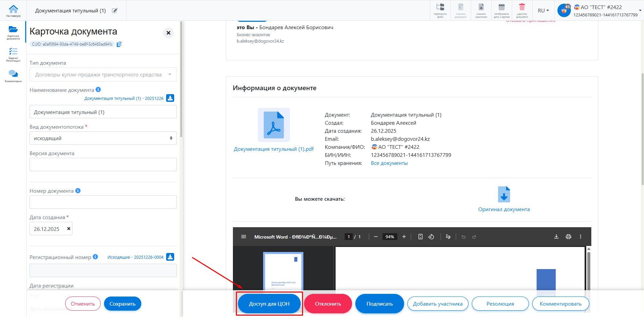Open the RU language dropdown
Screen dimensions: 644x317
tap(543, 11)
